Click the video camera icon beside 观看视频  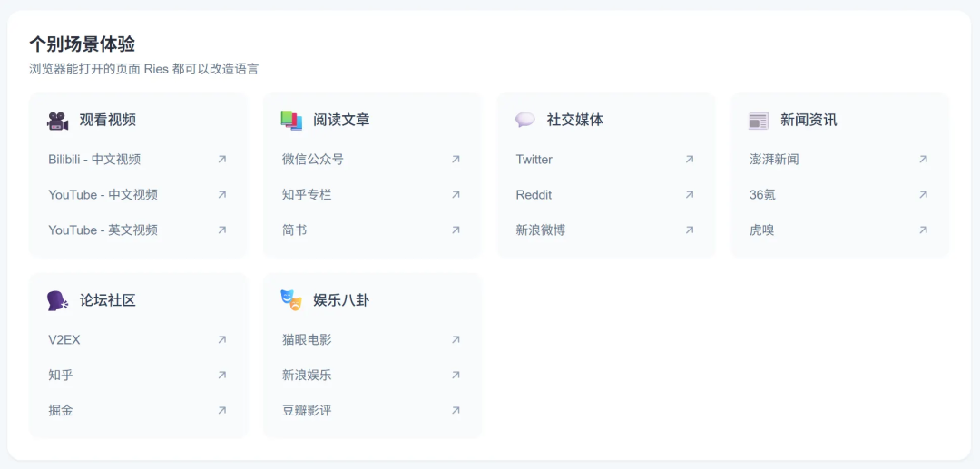click(x=58, y=121)
